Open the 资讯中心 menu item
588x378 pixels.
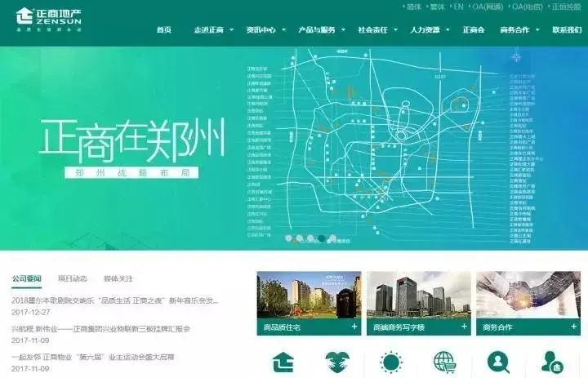pos(261,29)
